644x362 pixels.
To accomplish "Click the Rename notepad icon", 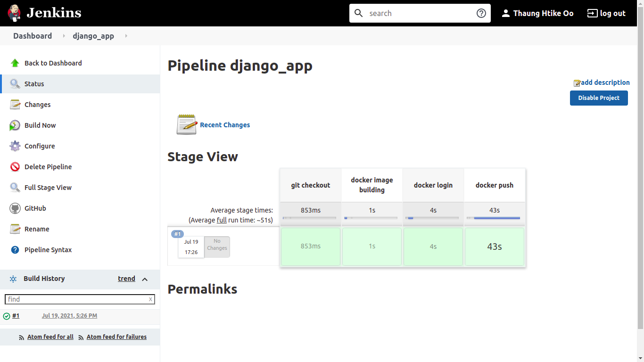I will pyautogui.click(x=15, y=229).
